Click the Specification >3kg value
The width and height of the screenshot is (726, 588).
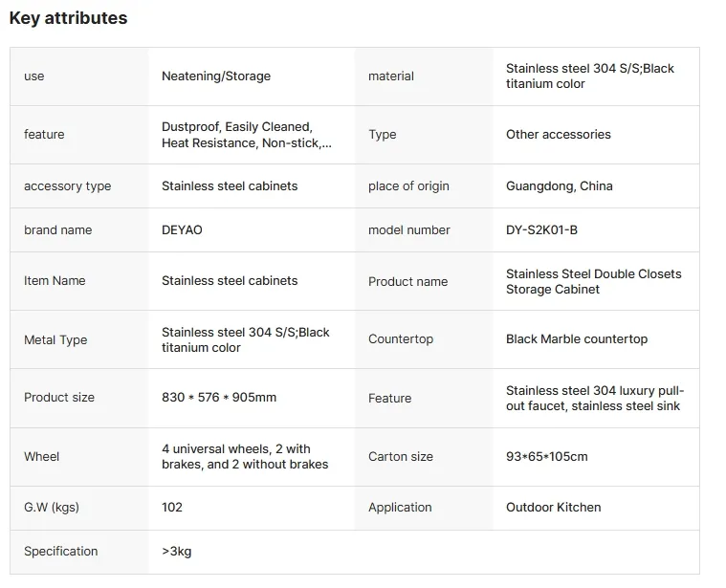tap(176, 552)
